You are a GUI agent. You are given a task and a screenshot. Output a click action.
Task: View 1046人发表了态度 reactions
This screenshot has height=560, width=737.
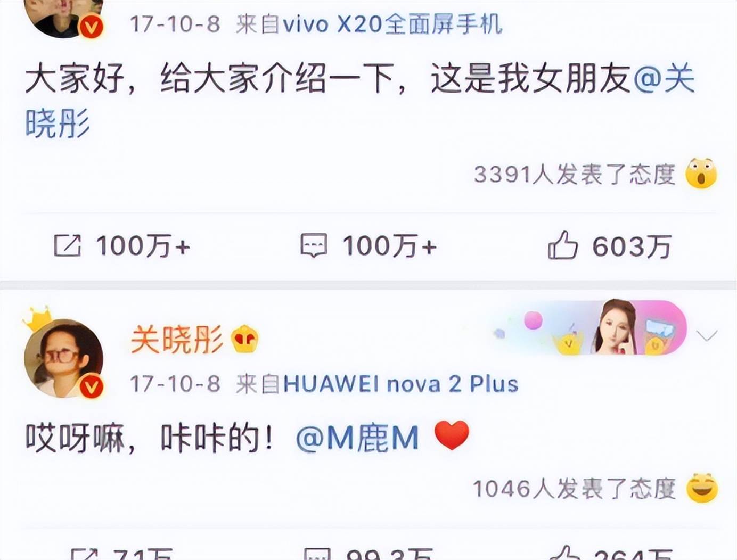[574, 488]
